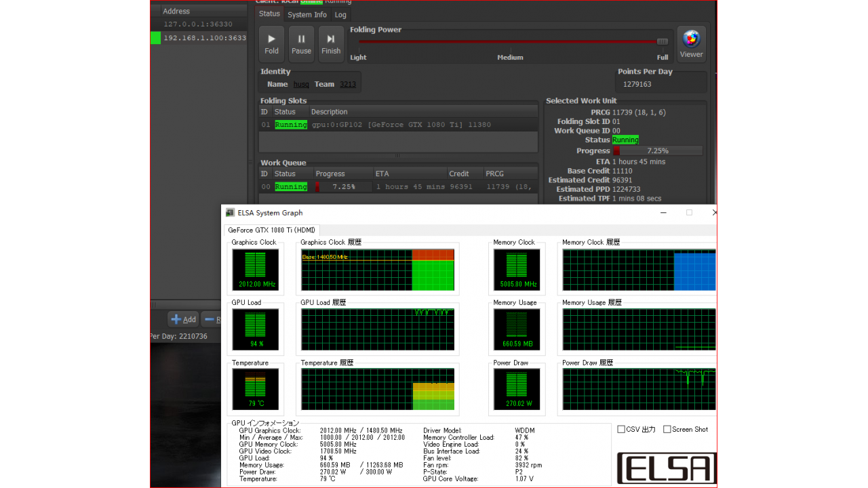Click the Work Queue Credit column header
Image resolution: width=868 pixels, height=488 pixels.
465,174
